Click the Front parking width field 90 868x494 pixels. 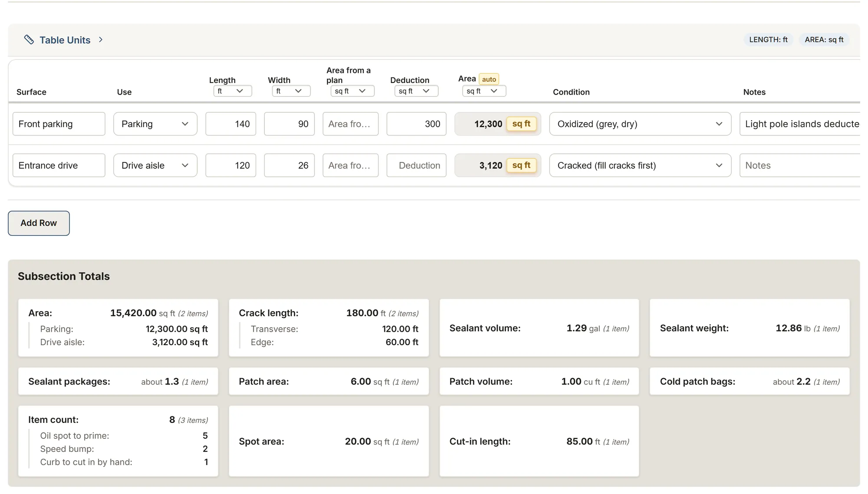289,124
